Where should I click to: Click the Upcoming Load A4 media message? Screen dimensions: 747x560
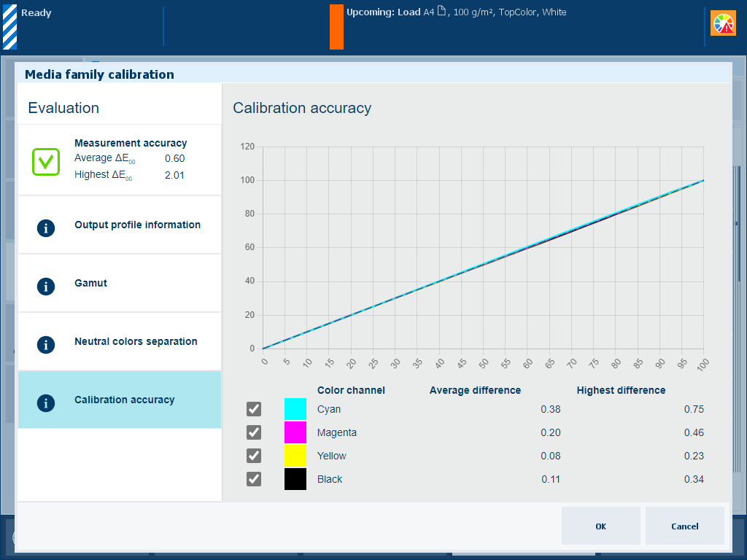pyautogui.click(x=456, y=12)
